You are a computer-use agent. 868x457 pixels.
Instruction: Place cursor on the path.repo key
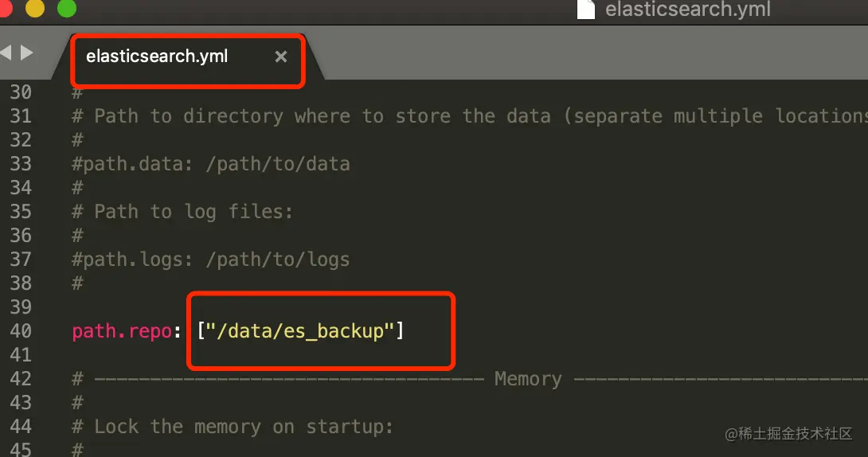point(122,331)
